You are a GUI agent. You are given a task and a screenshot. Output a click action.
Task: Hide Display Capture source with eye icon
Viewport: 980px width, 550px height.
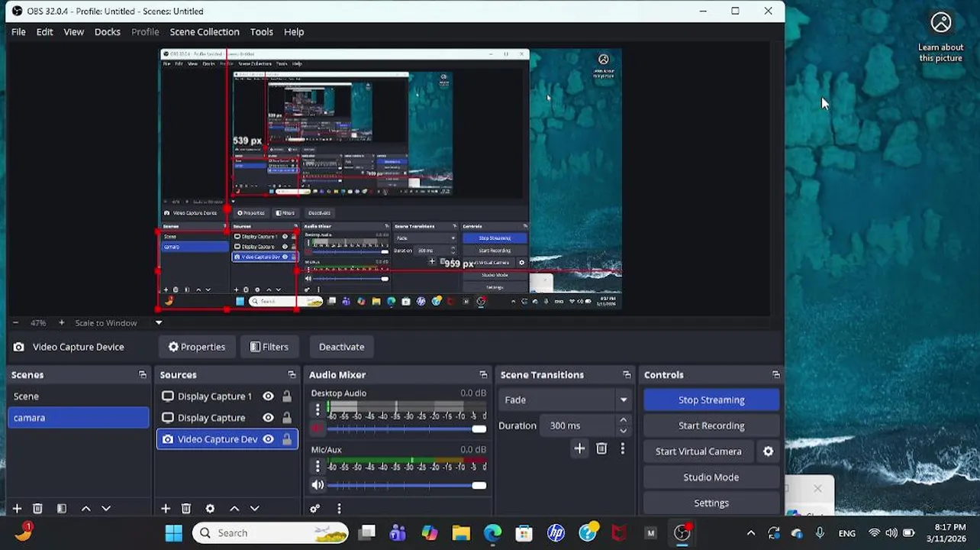(268, 418)
